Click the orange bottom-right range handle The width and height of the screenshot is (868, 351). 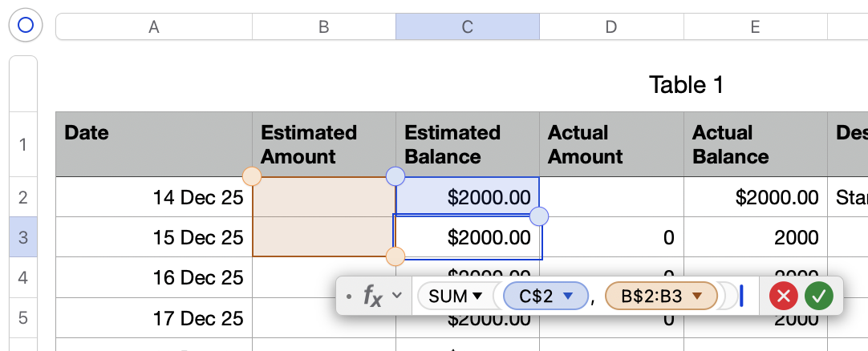point(395,256)
